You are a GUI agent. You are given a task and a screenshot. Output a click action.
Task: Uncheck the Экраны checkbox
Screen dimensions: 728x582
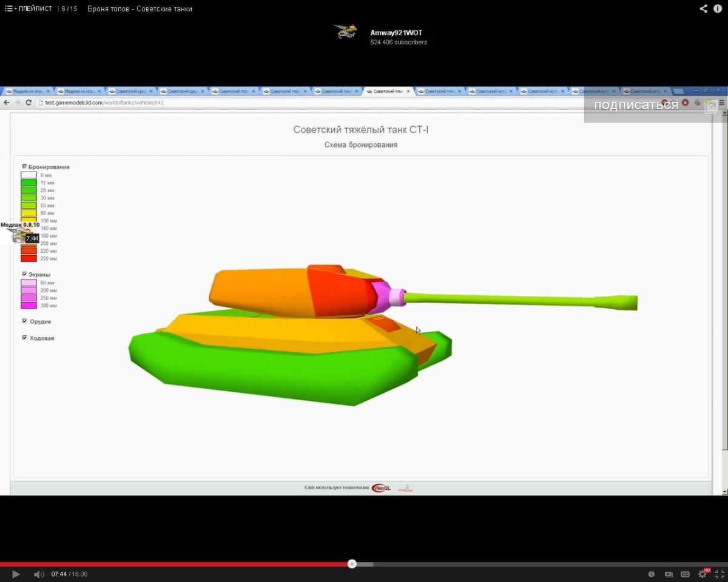pyautogui.click(x=25, y=274)
